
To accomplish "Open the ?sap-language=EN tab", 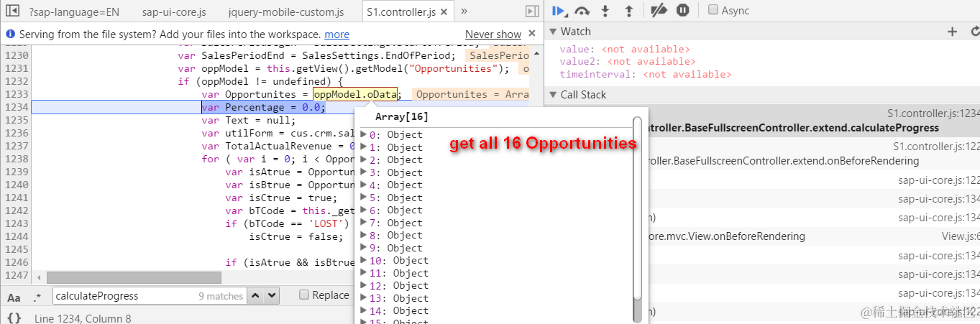I will coord(74,12).
